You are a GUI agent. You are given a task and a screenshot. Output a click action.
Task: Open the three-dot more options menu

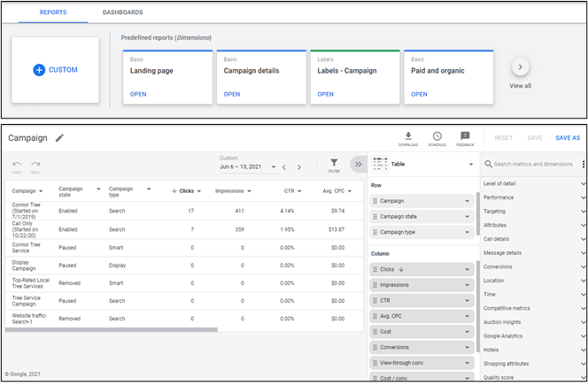coord(583,164)
